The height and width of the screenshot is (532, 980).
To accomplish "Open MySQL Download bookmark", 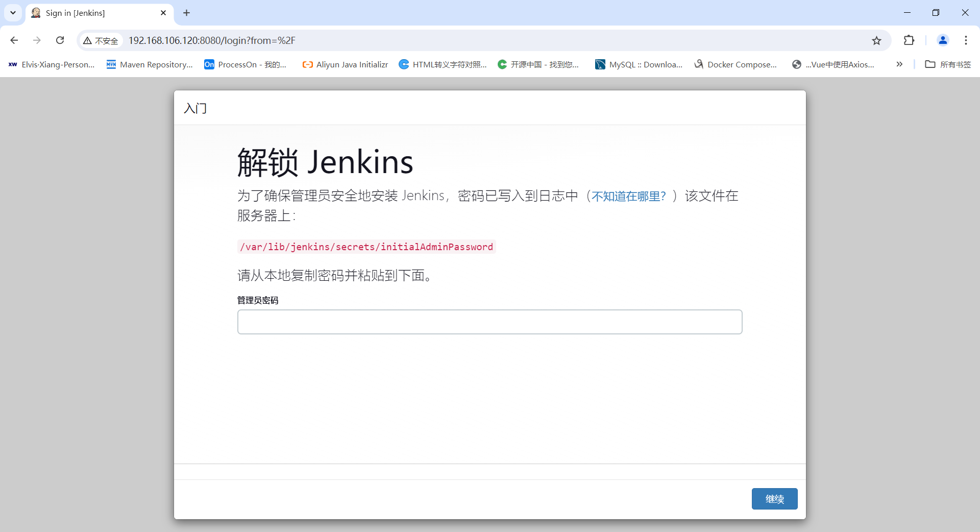I will [x=639, y=64].
